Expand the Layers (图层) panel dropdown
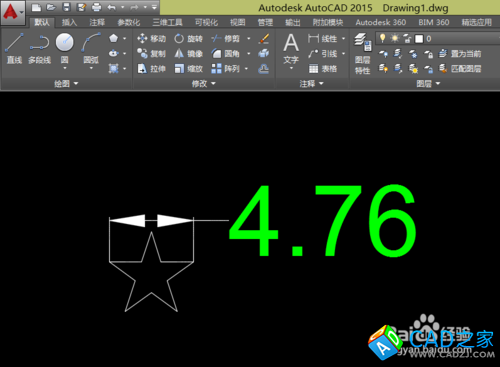 coord(428,83)
